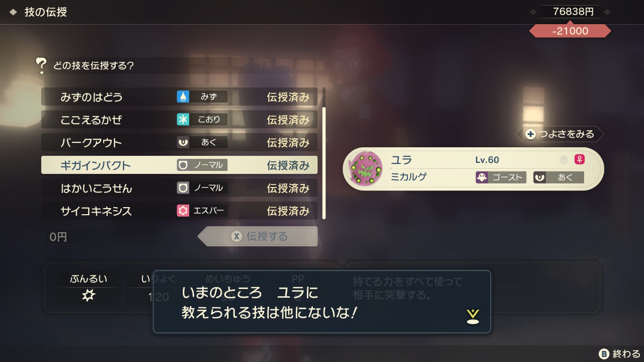Open つよさをみる stats view
Screen dimensions: 644x362
(x=559, y=134)
